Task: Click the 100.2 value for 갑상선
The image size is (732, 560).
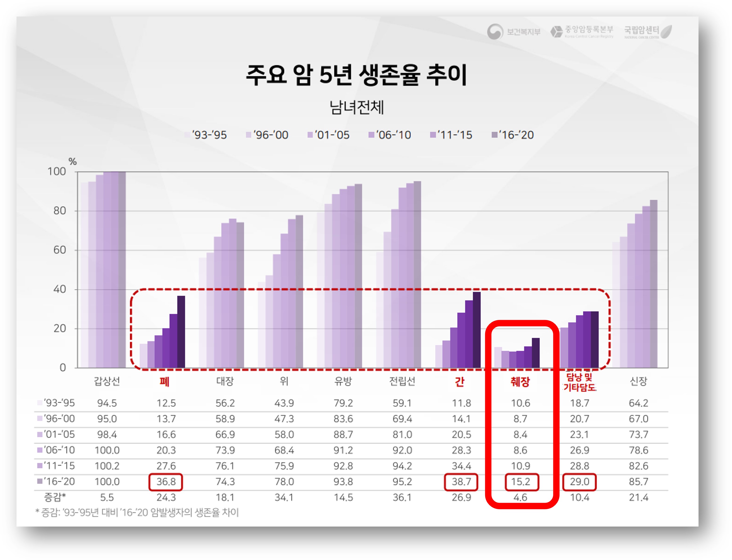Action: click(x=107, y=466)
